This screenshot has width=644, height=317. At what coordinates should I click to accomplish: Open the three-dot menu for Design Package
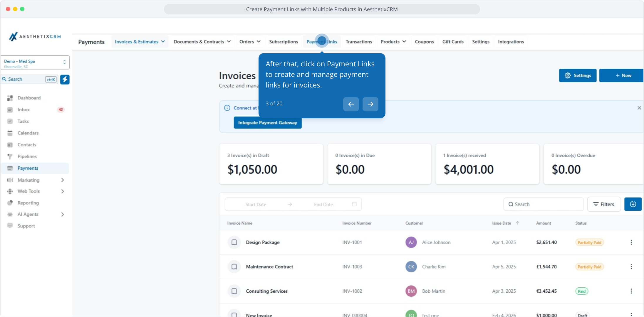coord(631,242)
